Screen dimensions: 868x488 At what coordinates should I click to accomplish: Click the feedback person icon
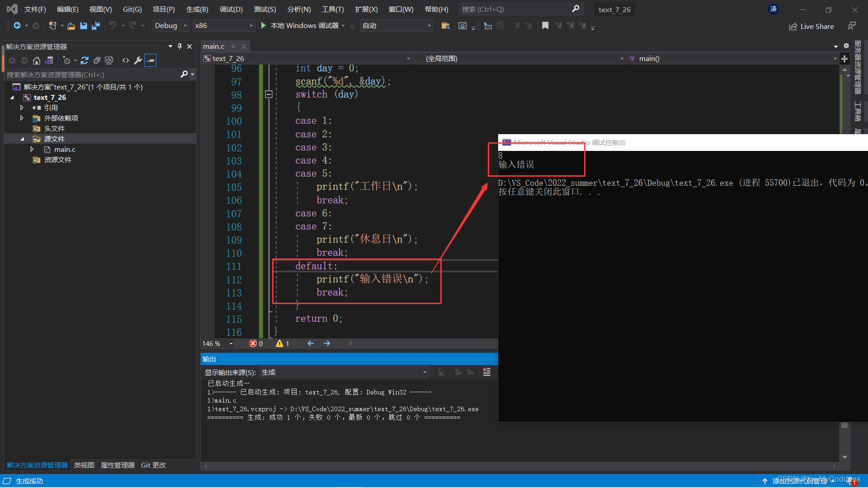point(852,26)
